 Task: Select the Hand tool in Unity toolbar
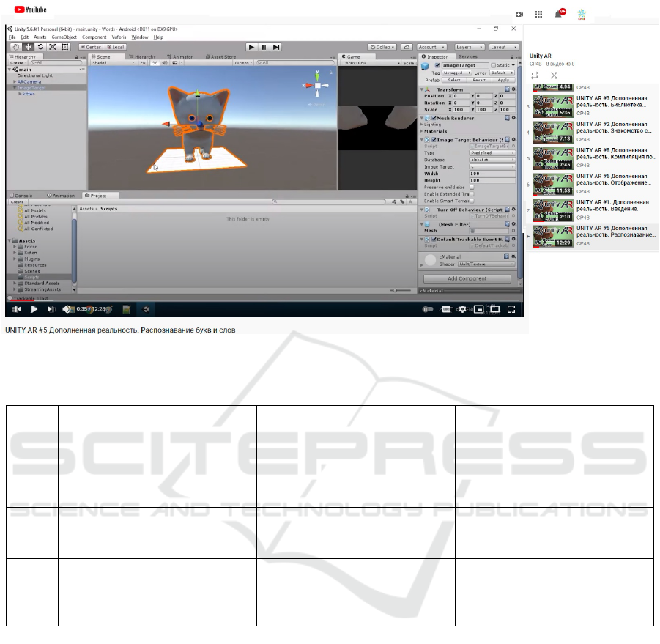coord(15,47)
